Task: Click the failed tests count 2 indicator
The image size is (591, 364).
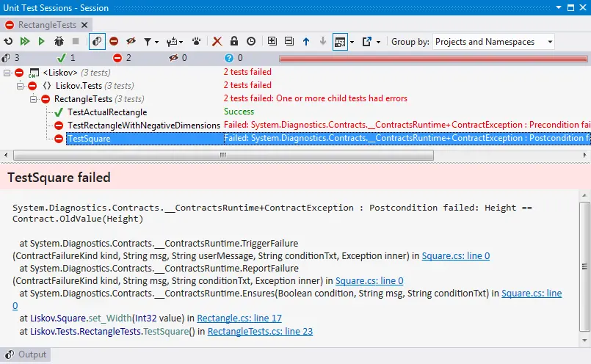Action: [122, 58]
